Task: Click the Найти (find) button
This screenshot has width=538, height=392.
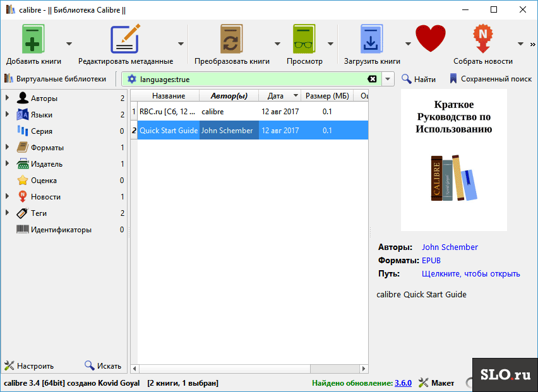Action: pos(419,80)
